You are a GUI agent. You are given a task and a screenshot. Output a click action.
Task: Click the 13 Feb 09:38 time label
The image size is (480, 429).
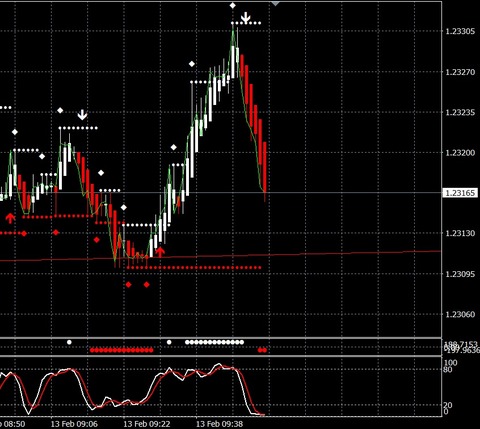tap(219, 424)
